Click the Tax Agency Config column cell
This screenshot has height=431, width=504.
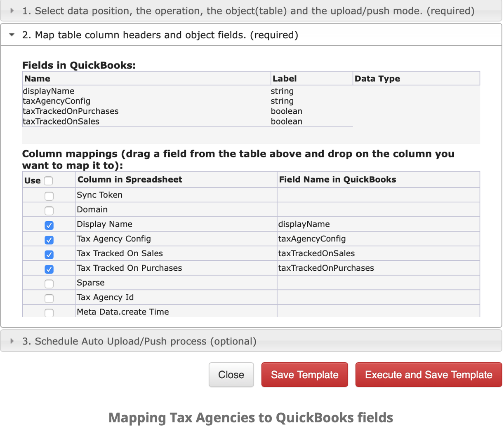point(177,239)
